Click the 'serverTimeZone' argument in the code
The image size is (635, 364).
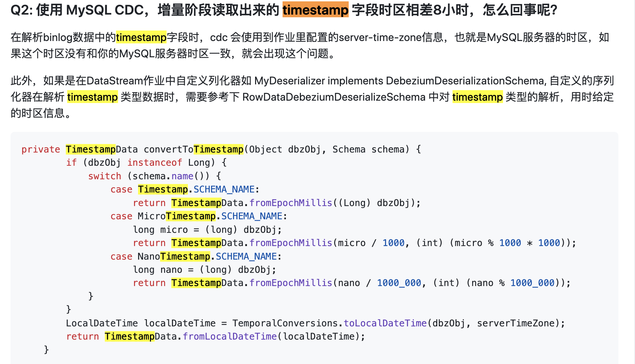pos(516,323)
